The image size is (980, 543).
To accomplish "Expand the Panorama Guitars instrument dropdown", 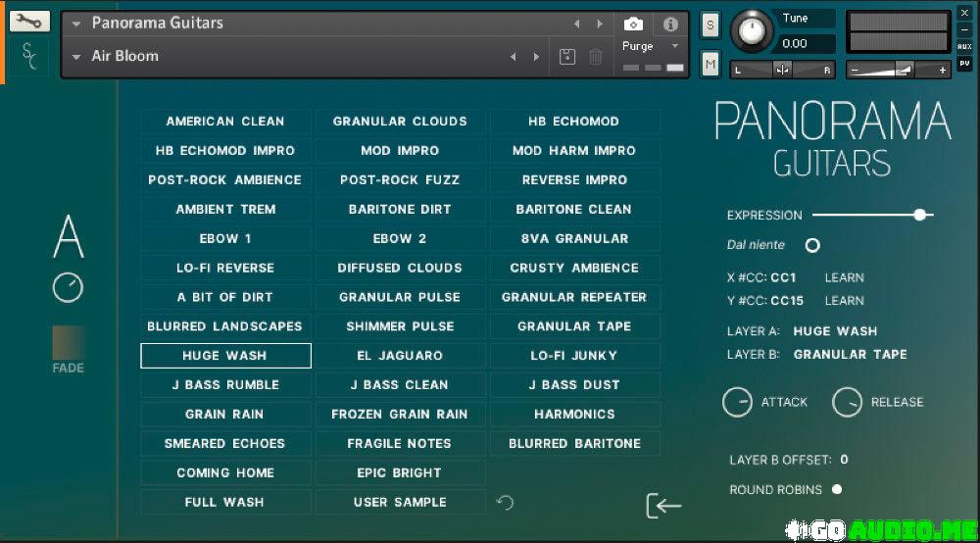I will 76,24.
